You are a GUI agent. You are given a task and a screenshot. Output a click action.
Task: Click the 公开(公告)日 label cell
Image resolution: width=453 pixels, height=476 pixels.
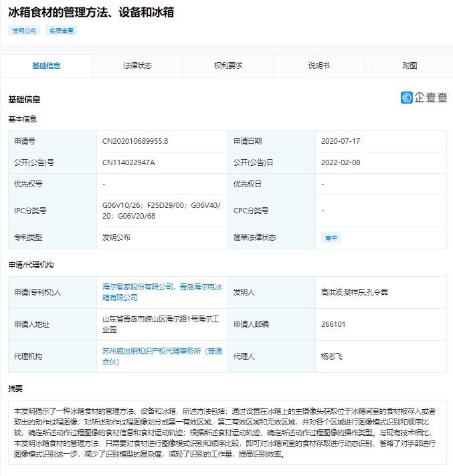(272, 162)
